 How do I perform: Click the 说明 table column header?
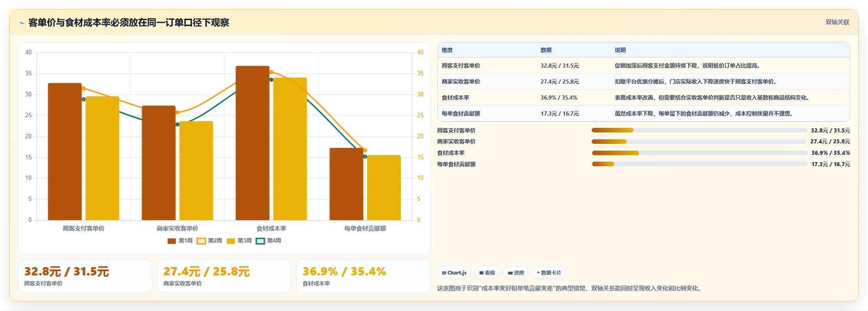(620, 50)
